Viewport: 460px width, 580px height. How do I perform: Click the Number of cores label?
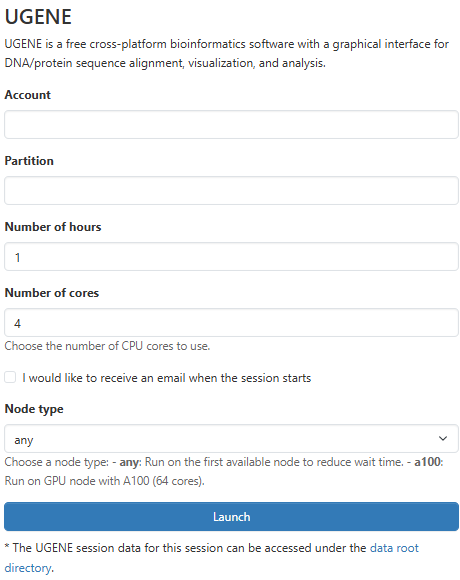pyautogui.click(x=52, y=293)
